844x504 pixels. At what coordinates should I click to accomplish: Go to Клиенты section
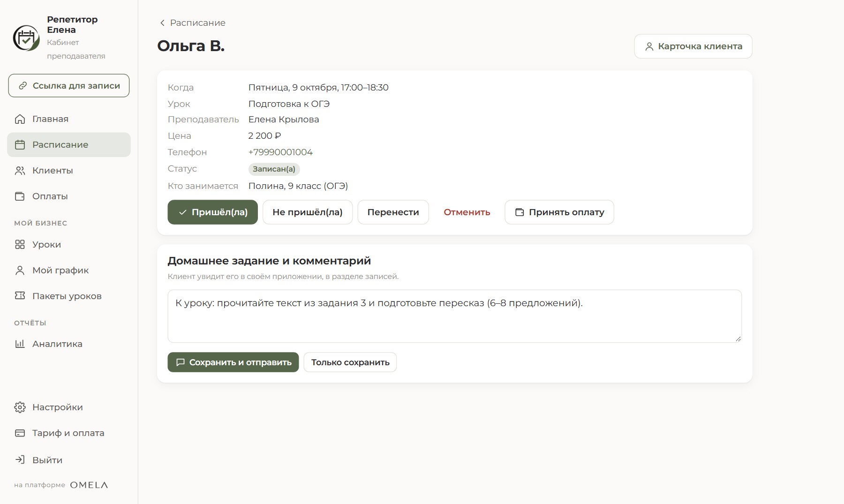pyautogui.click(x=69, y=171)
